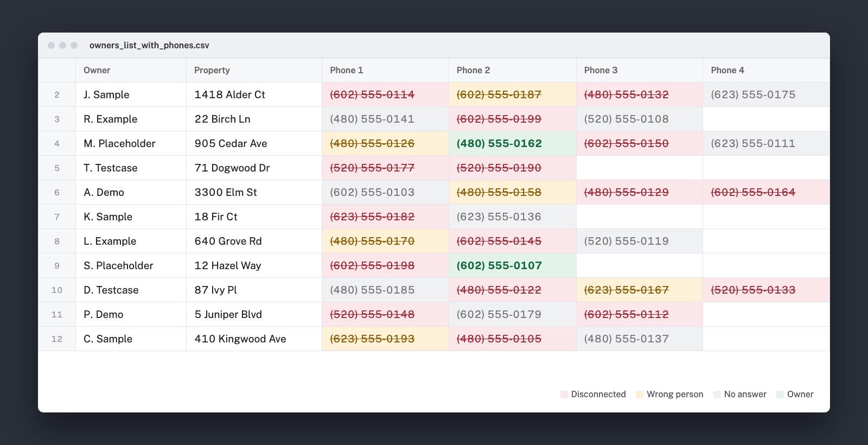Click owner cell T. Testcase
868x445 pixels.
(131, 168)
